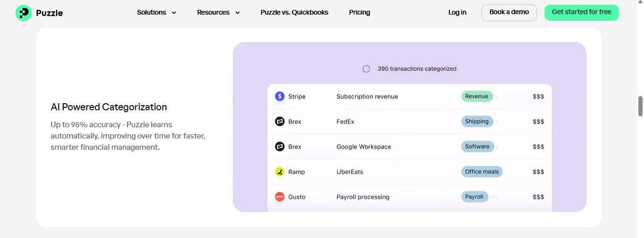This screenshot has height=238, width=644.
Task: Click the Book a demo button
Action: click(509, 12)
